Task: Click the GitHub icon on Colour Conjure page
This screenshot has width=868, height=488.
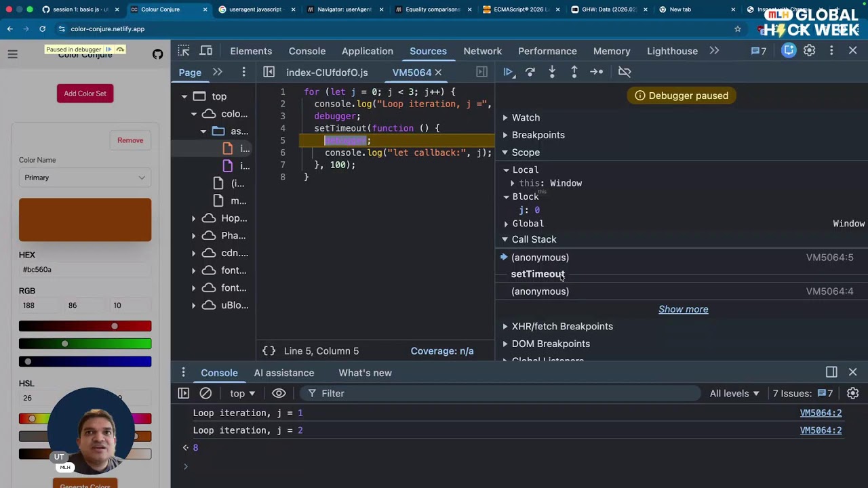Action: pyautogui.click(x=157, y=54)
